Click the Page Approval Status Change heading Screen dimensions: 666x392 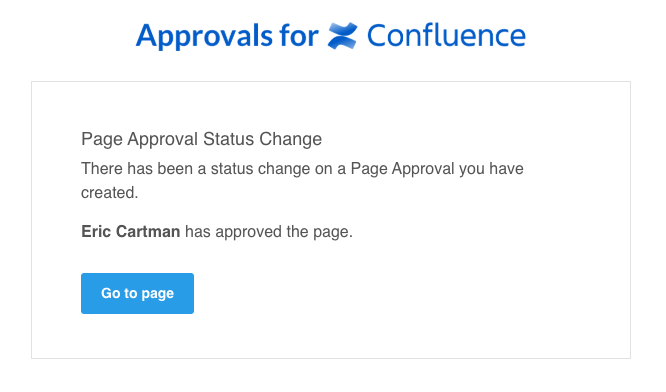(201, 140)
